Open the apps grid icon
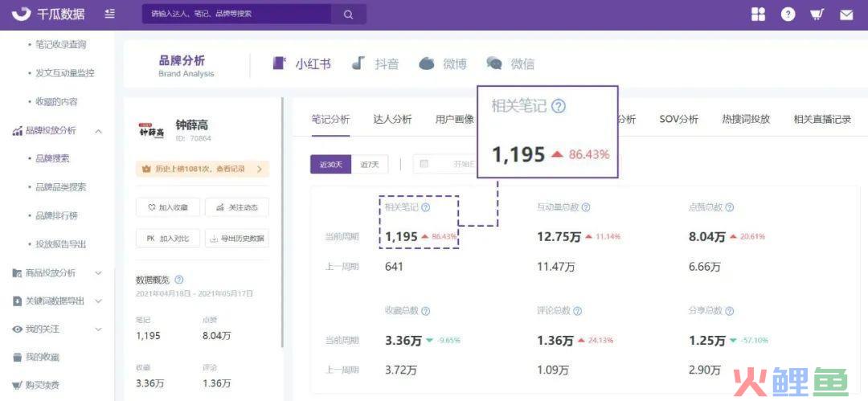Screen dimensions: 868x401 [759, 14]
